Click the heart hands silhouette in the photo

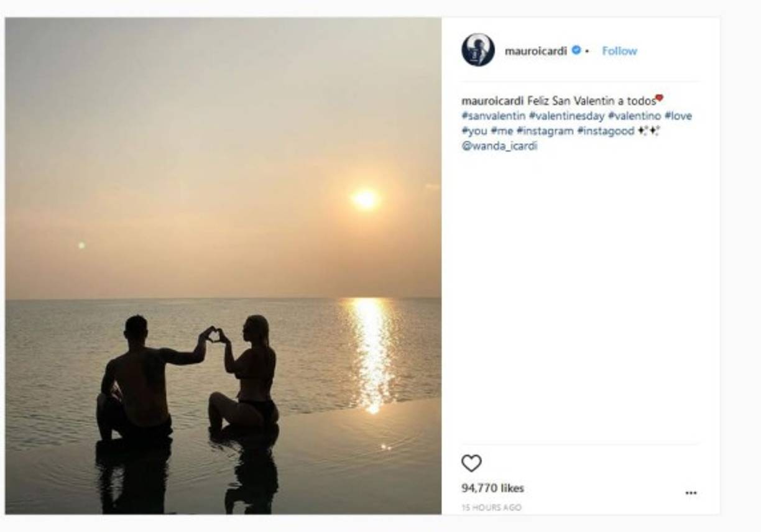[x=214, y=335]
